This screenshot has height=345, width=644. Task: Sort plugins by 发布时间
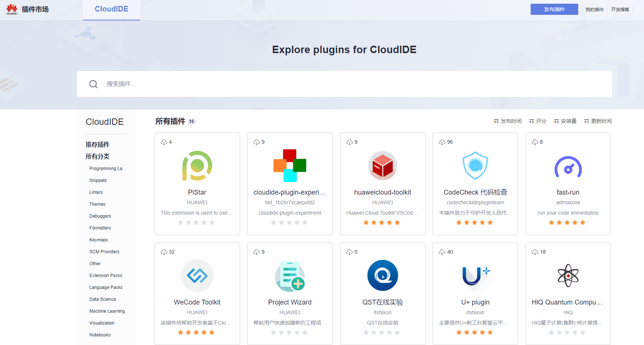[508, 121]
